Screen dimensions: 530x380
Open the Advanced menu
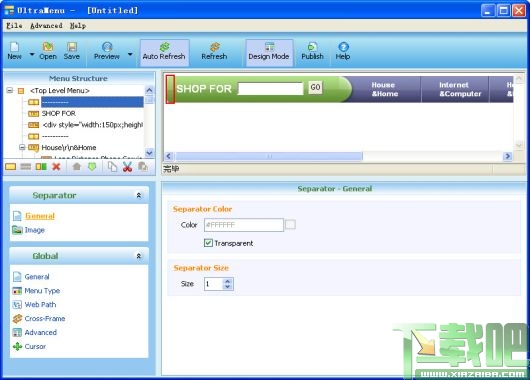coord(46,26)
